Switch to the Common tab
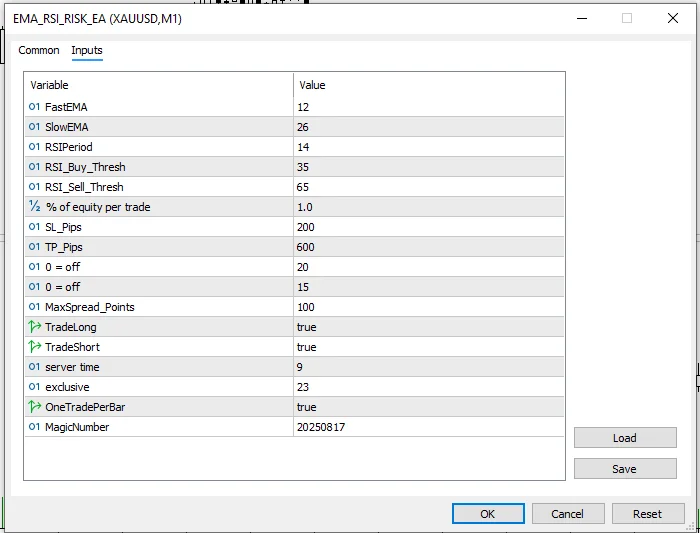 tap(39, 50)
